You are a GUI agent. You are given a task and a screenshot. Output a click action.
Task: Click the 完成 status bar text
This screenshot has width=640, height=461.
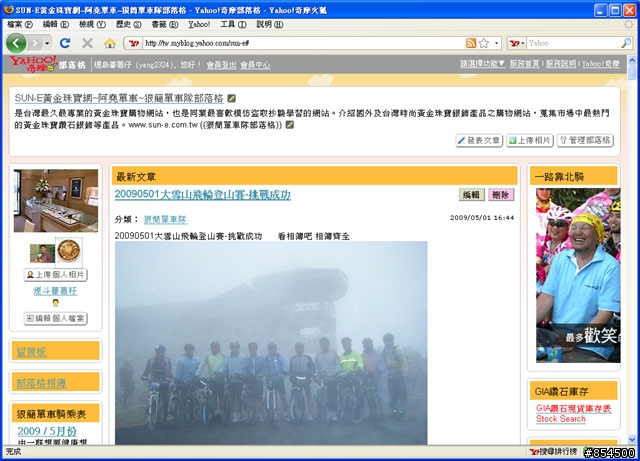click(13, 452)
